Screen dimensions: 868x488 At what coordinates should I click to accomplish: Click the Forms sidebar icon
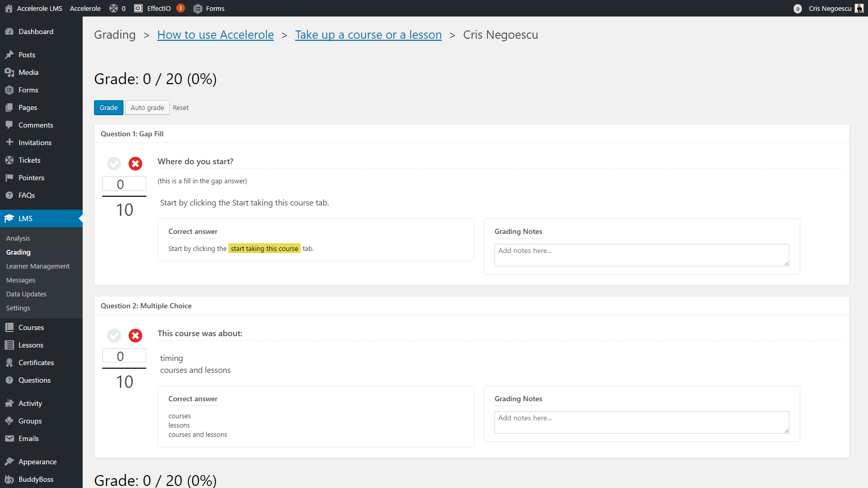point(9,90)
